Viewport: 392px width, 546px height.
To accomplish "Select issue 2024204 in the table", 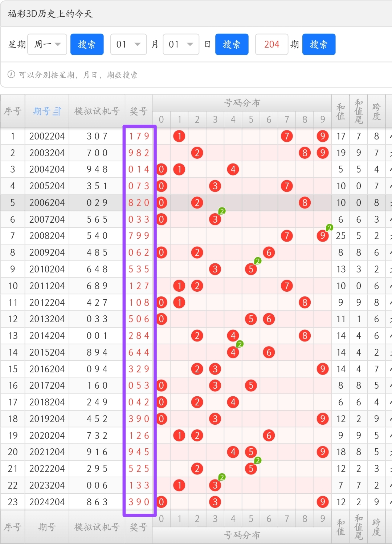I will (47, 502).
